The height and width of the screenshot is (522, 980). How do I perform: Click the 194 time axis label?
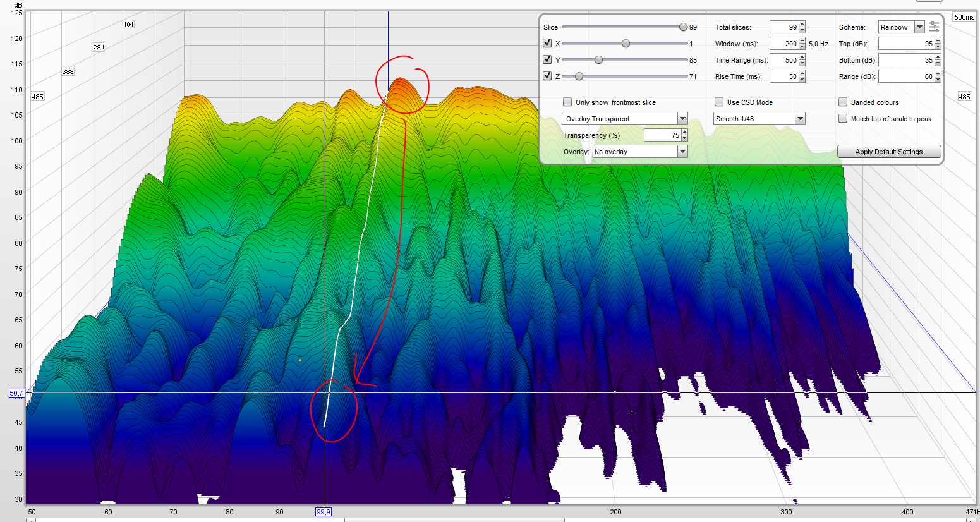tap(129, 24)
